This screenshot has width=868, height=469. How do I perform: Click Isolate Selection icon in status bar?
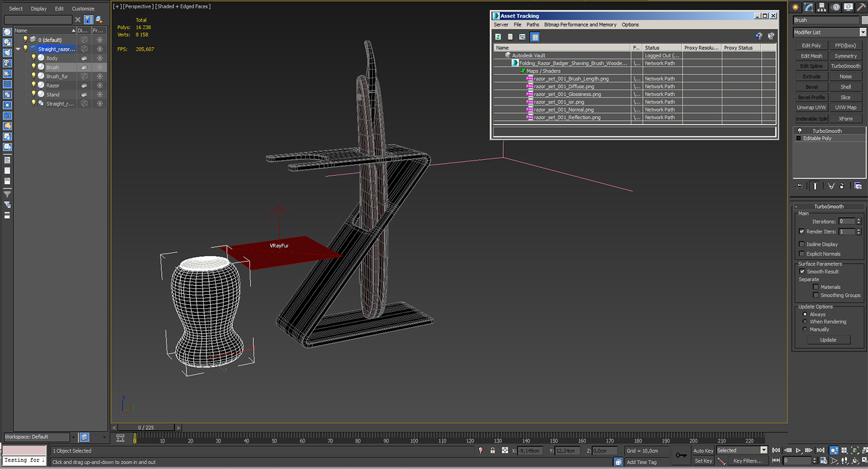point(480,450)
